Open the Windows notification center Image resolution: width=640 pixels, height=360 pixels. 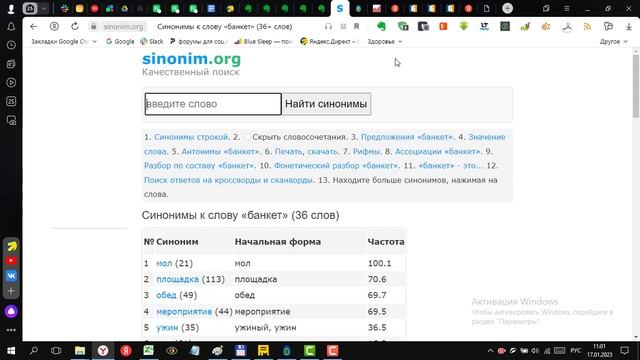pos(624,351)
